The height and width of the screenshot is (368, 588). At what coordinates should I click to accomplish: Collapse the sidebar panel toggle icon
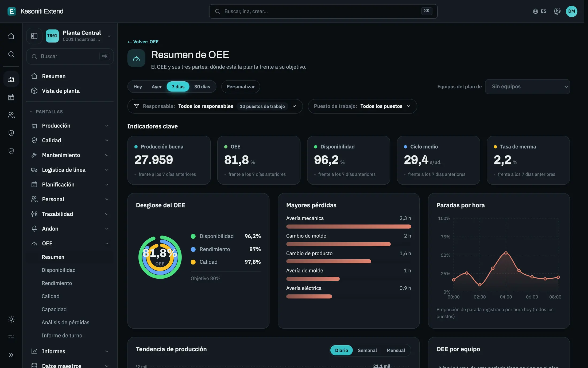(x=34, y=36)
